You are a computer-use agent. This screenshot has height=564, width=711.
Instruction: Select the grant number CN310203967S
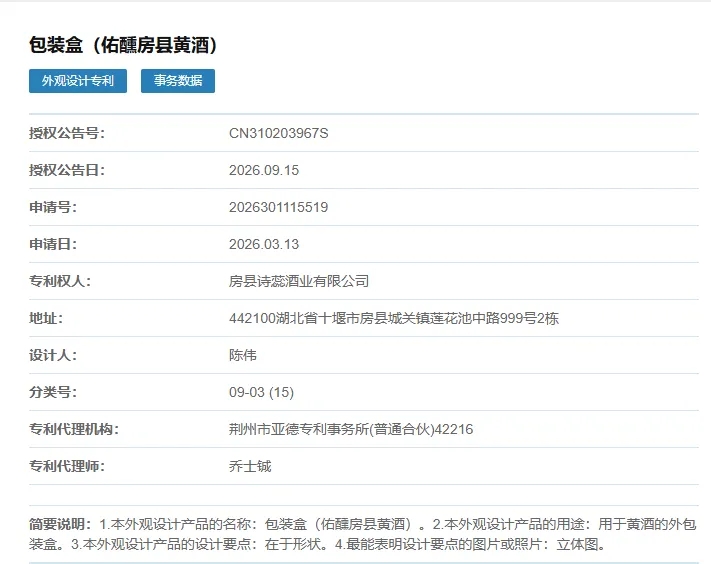(x=278, y=133)
